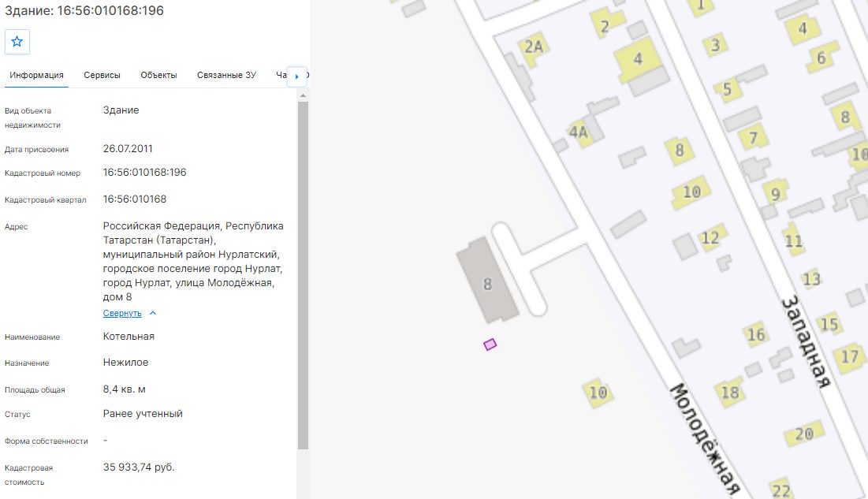Click the info panel scrollbar thumb

pos(303,275)
